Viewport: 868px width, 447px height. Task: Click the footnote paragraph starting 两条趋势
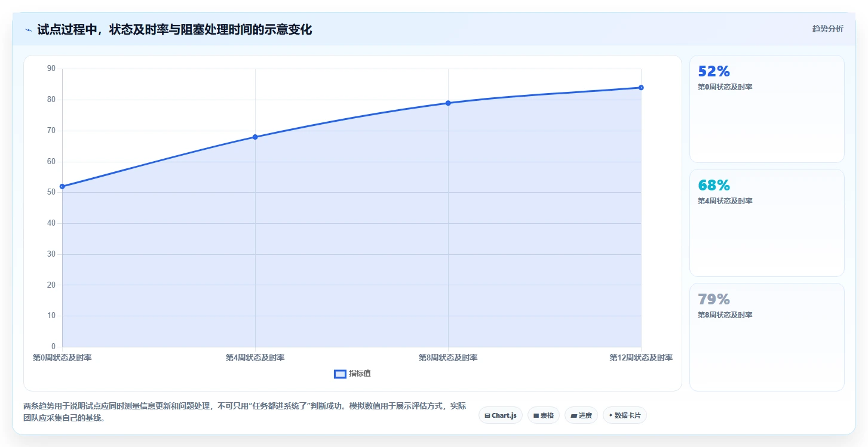[x=245, y=412]
